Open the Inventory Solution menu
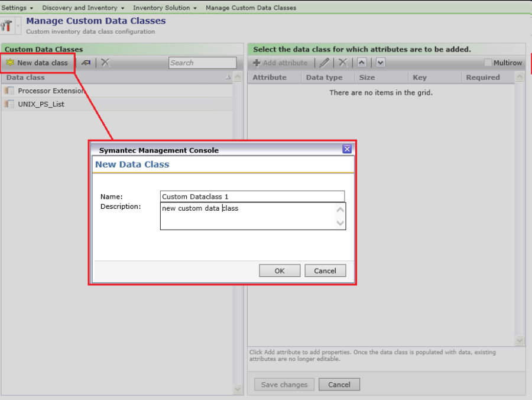The width and height of the screenshot is (532, 400). [x=164, y=8]
